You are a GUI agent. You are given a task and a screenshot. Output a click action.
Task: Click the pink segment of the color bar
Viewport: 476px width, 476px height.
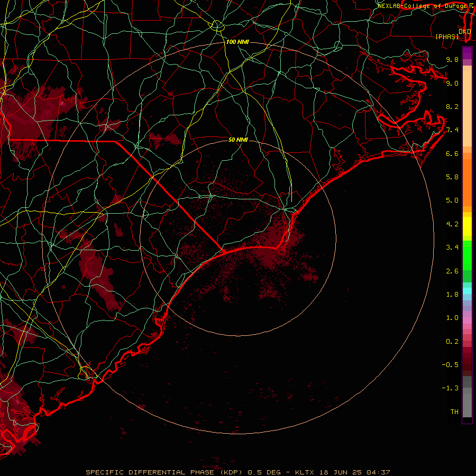pyautogui.click(x=467, y=321)
